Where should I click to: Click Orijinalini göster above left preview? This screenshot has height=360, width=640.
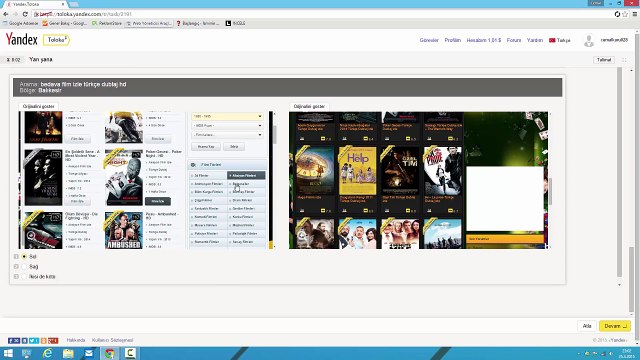38,106
